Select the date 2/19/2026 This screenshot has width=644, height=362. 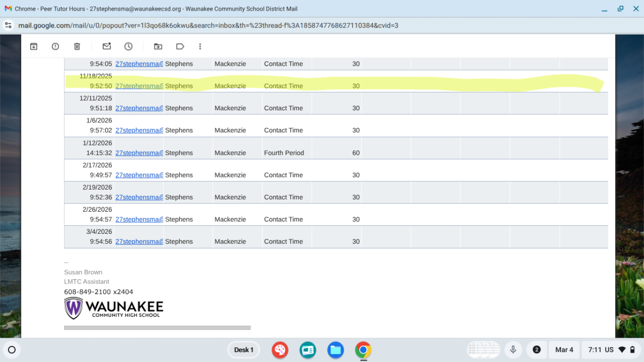pos(98,187)
